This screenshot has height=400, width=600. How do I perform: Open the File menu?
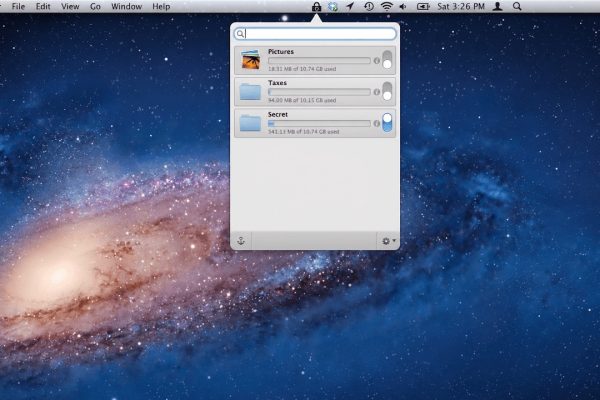(18, 7)
